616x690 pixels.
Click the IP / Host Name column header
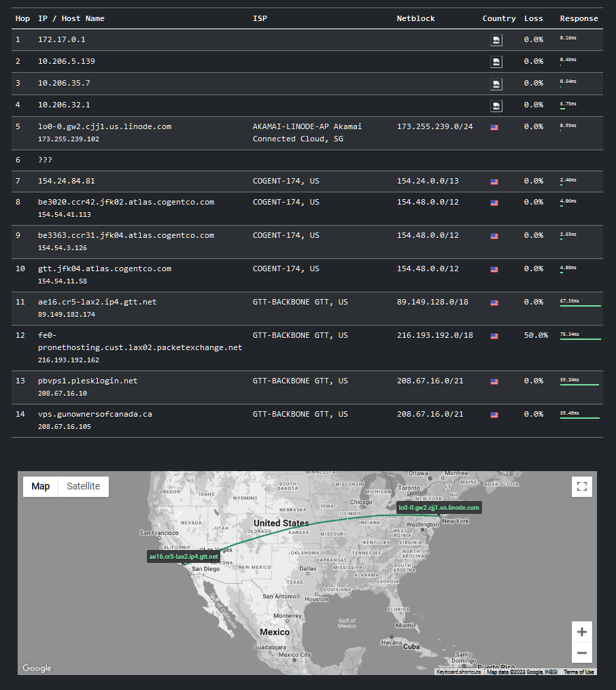coord(71,18)
